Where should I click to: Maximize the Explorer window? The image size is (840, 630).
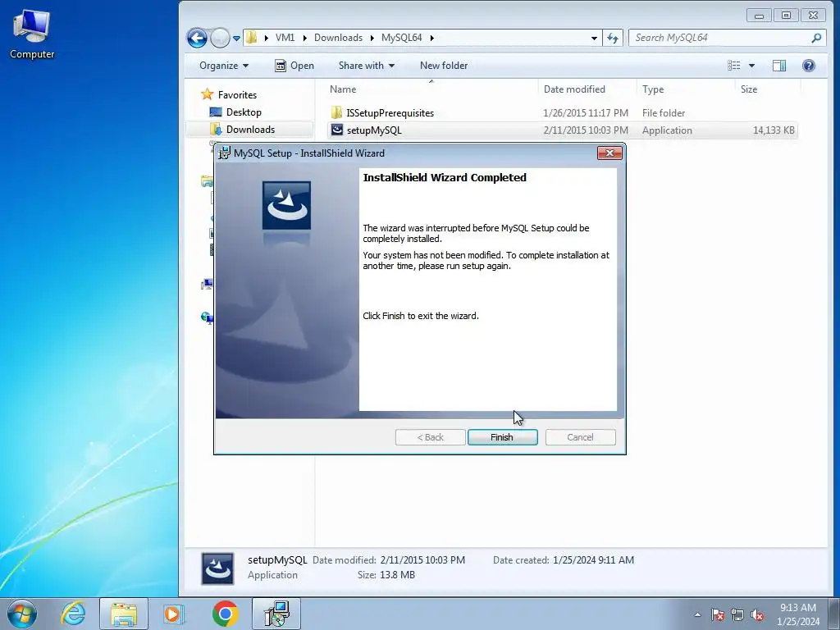click(786, 16)
